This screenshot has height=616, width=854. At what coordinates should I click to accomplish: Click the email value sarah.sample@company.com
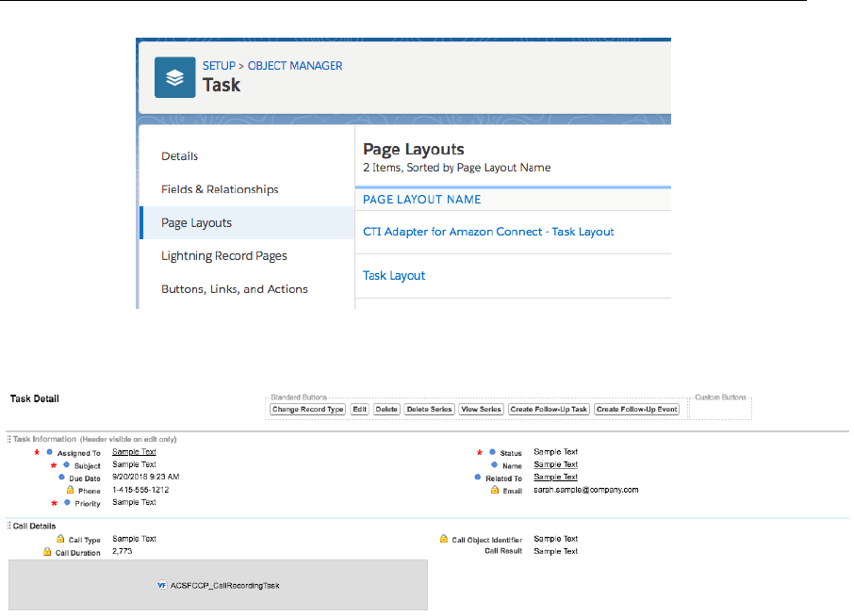586,490
